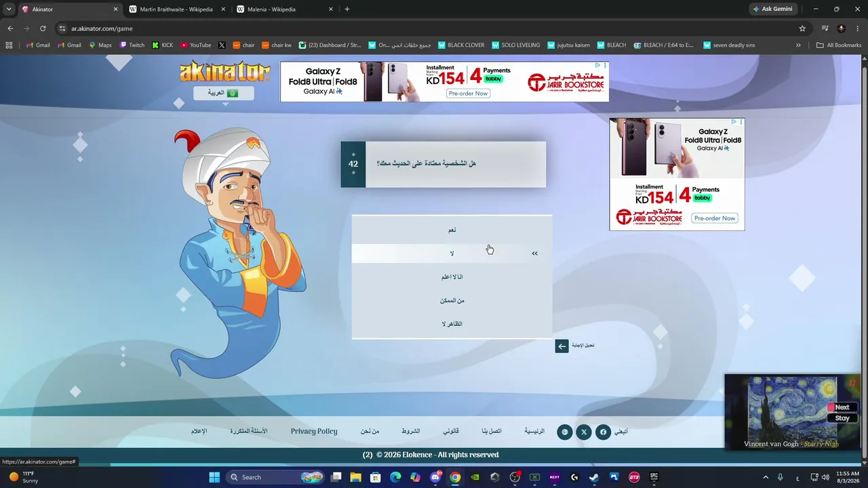Choose the انا لا اعلم answer
Viewport: 868px width, 488px height.
452,277
